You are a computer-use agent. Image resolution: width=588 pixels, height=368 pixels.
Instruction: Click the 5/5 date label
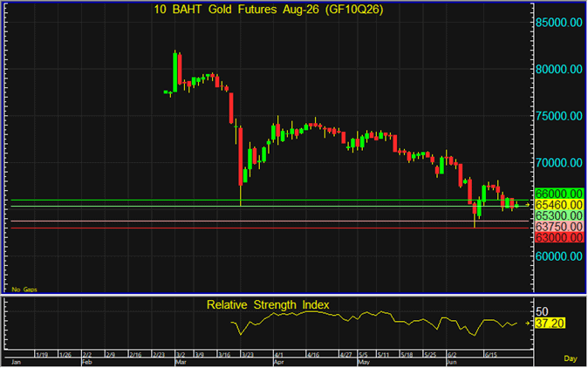click(363, 355)
